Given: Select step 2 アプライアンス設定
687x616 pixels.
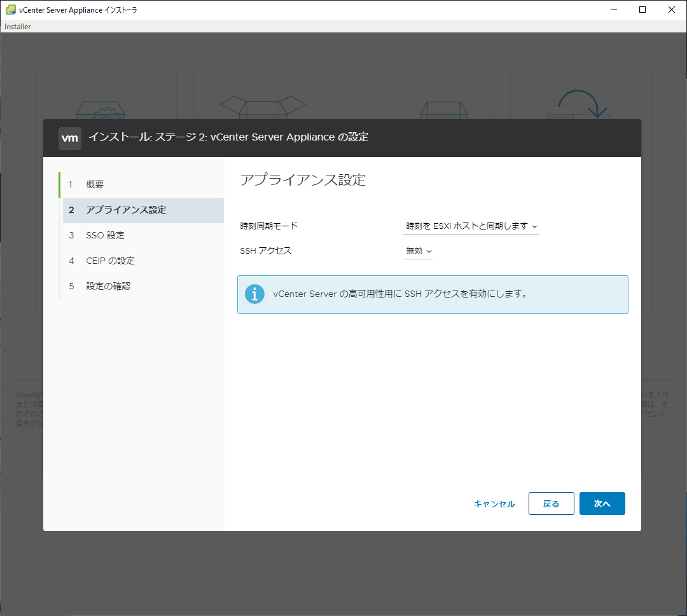Looking at the screenshot, I should pos(143,210).
